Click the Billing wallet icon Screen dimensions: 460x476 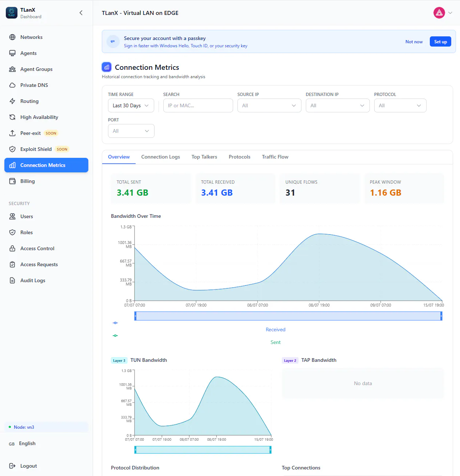12,181
